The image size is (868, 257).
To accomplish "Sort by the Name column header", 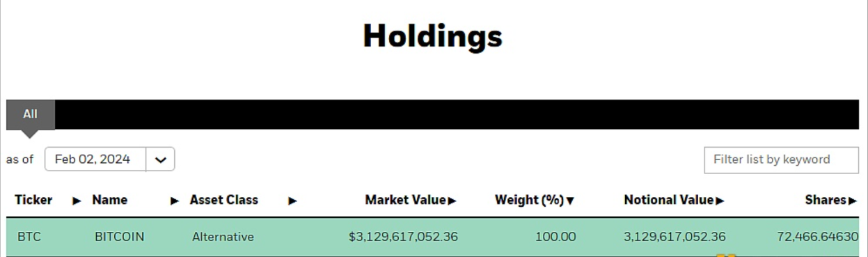I will (110, 200).
